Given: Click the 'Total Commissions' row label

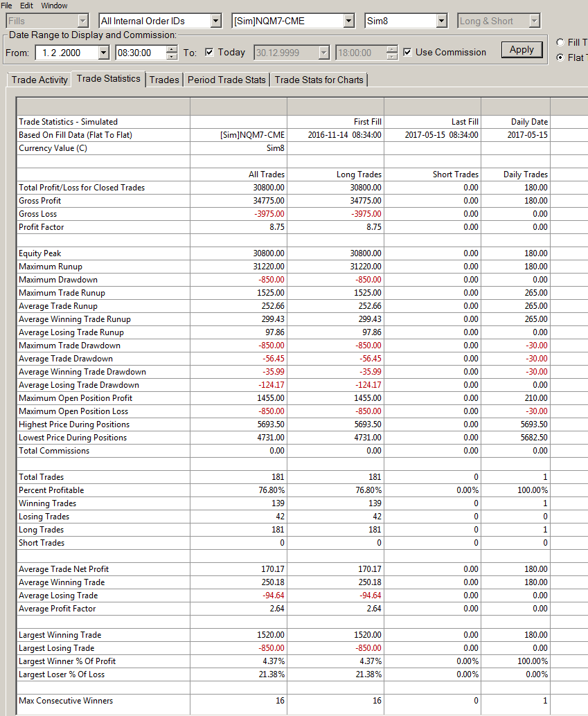Looking at the screenshot, I should tap(54, 451).
